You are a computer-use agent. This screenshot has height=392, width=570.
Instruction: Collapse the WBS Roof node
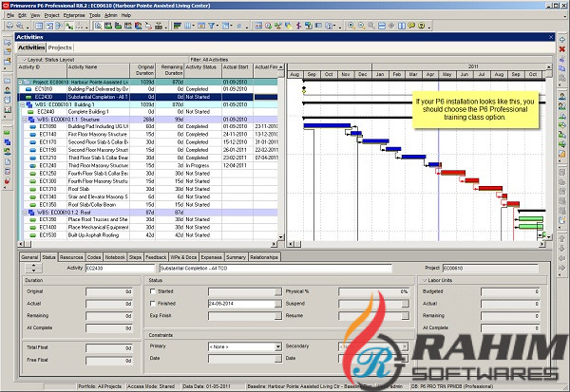(x=25, y=213)
